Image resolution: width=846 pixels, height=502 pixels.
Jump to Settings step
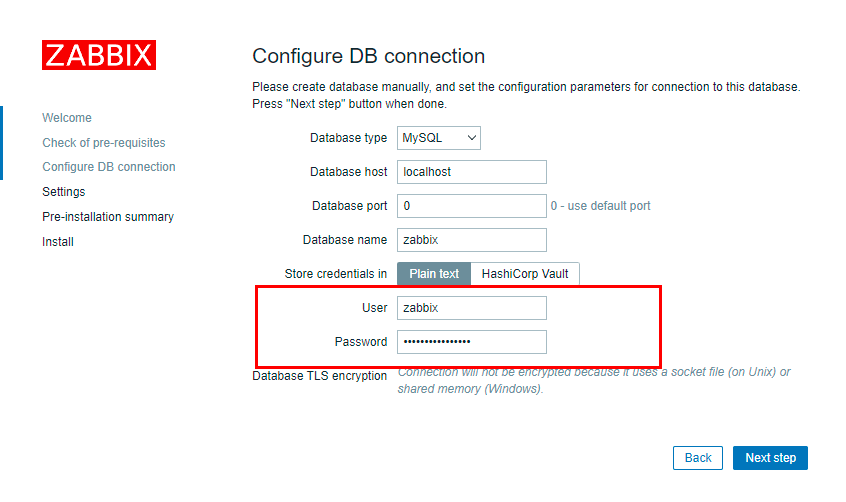point(64,192)
